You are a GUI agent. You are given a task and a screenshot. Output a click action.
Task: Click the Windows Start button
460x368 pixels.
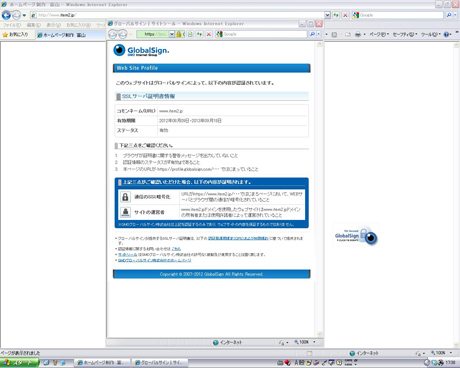[19, 363]
